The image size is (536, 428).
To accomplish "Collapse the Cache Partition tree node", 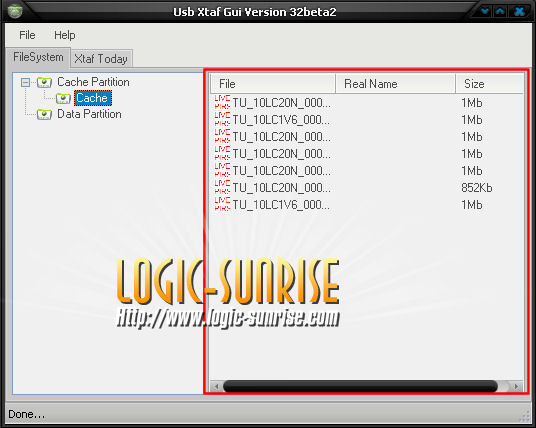I will pos(25,82).
